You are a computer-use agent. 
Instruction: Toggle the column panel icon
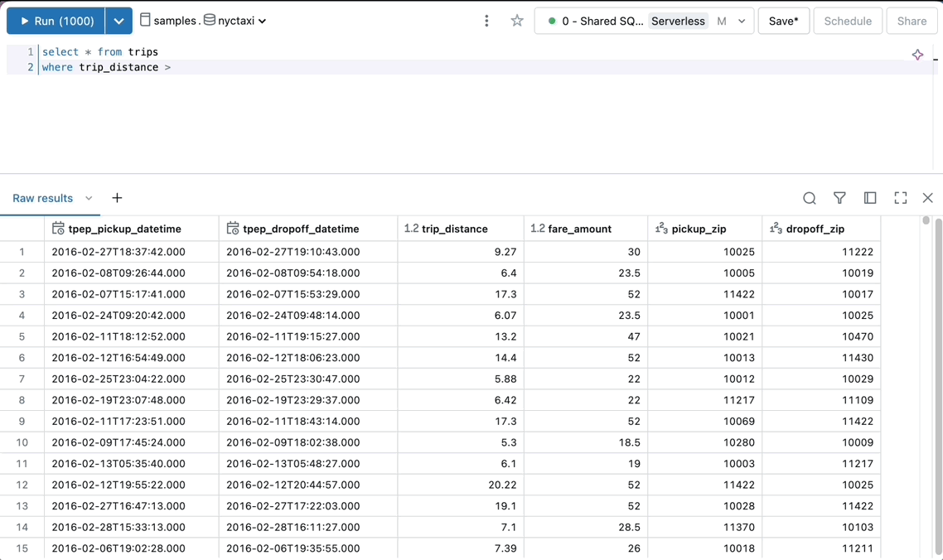pyautogui.click(x=870, y=198)
